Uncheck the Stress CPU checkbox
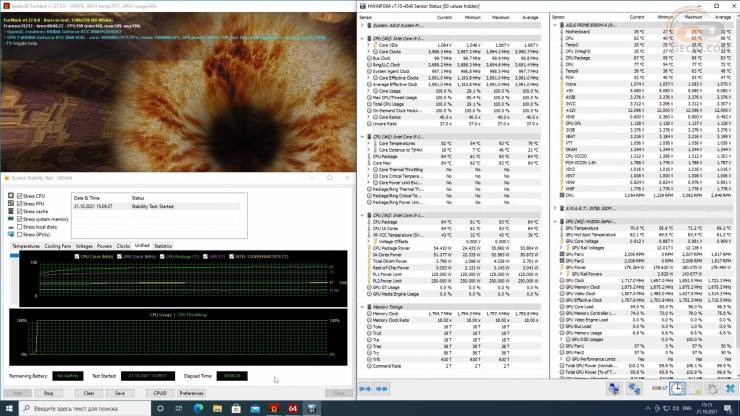The image size is (740, 416). [x=19, y=195]
